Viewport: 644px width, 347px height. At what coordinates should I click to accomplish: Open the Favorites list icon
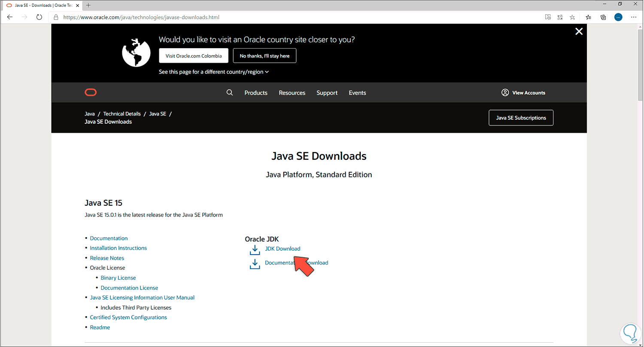pos(589,17)
